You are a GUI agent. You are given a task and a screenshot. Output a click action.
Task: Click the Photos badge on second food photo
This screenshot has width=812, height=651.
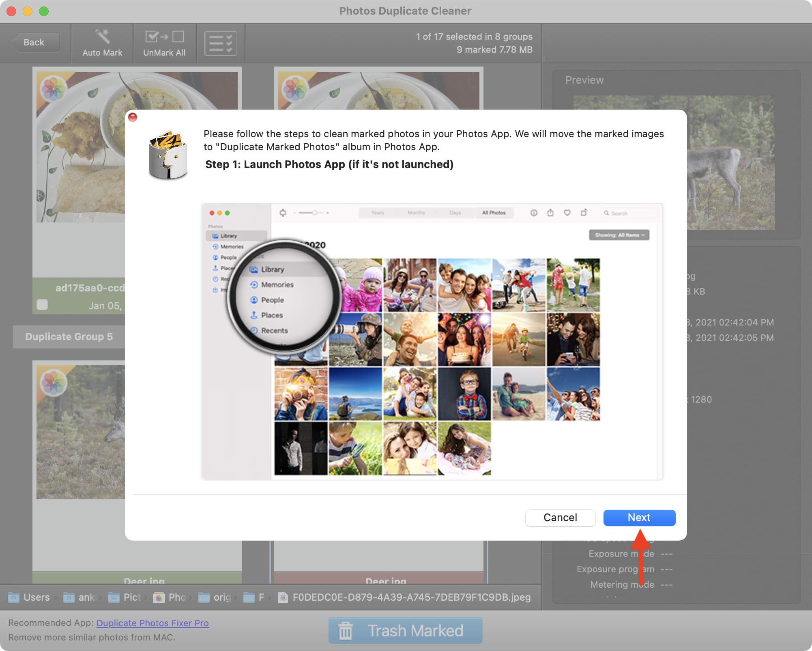[x=295, y=88]
